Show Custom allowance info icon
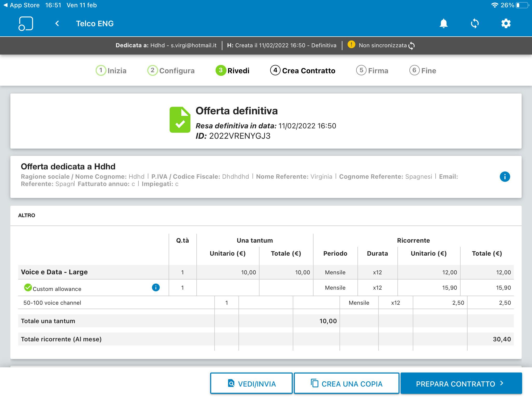Screen dimensions: 532x399 [156, 288]
